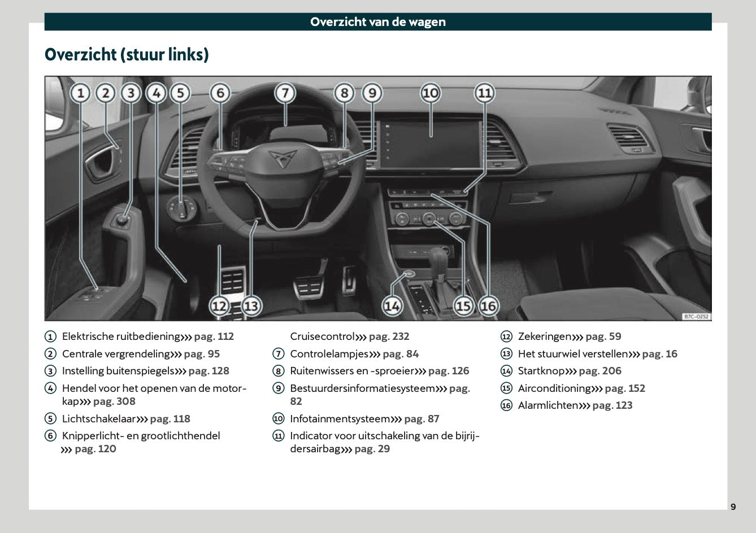The image size is (756, 533).
Task: Click the 'Overzicht (stuur links)' heading
Action: pos(127,55)
